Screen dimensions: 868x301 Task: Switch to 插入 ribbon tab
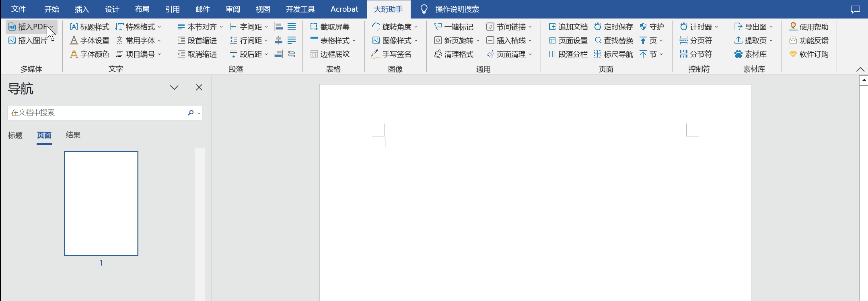82,9
